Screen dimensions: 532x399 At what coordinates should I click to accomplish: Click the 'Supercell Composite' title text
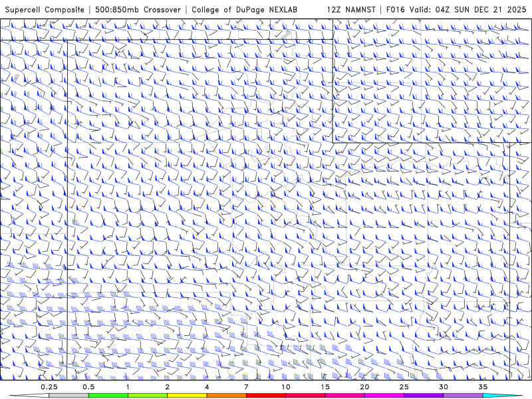[x=45, y=9]
